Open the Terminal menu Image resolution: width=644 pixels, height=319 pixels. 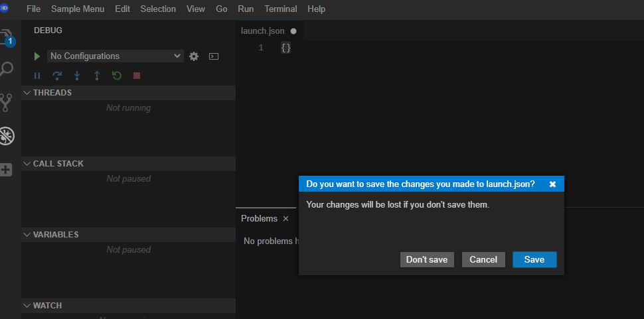point(281,9)
